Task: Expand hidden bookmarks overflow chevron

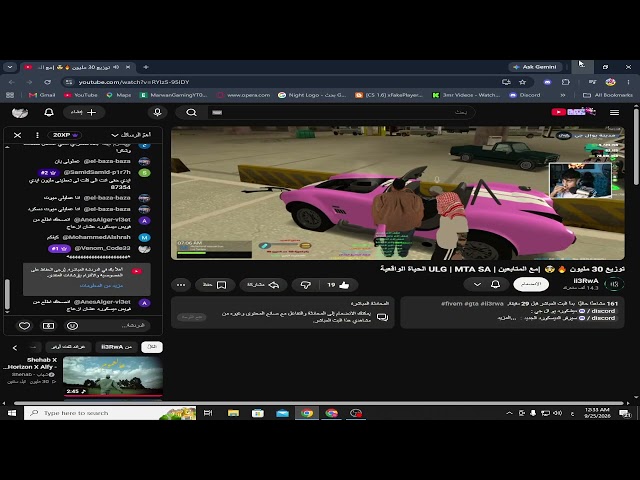Action: coord(562,95)
